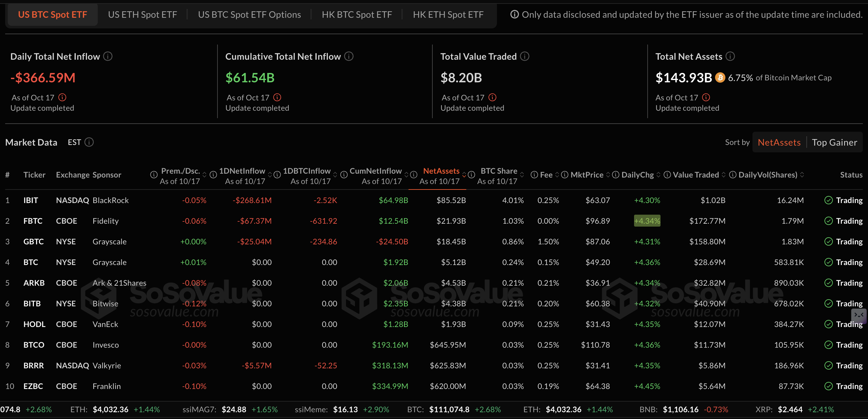Sort table by Value Traded column arrows

click(723, 175)
